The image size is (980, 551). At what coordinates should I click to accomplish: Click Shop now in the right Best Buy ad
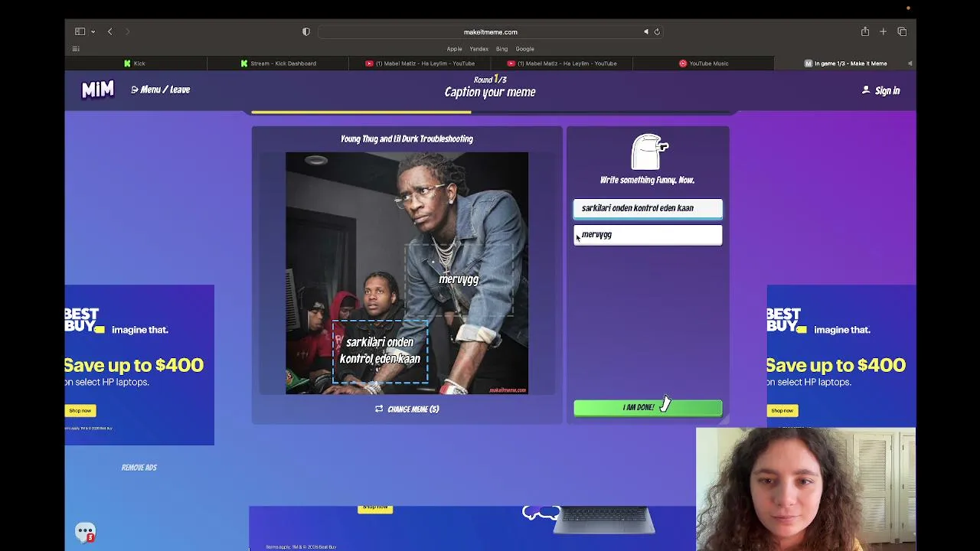coord(782,411)
